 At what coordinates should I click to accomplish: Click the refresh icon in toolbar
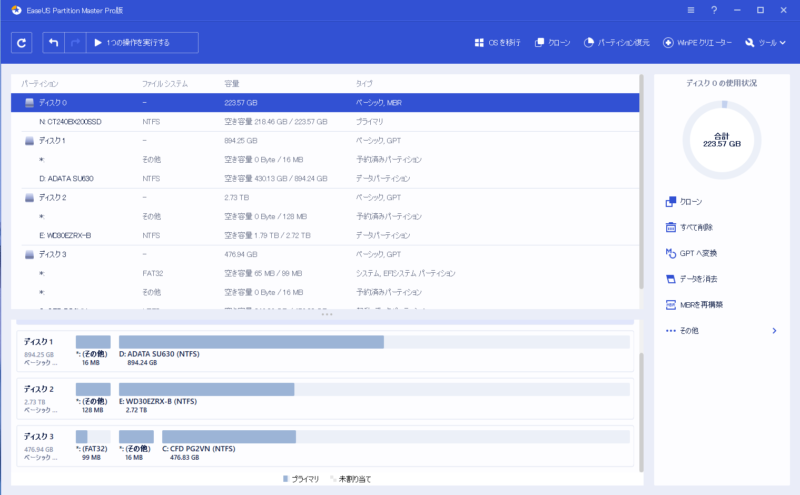point(21,43)
